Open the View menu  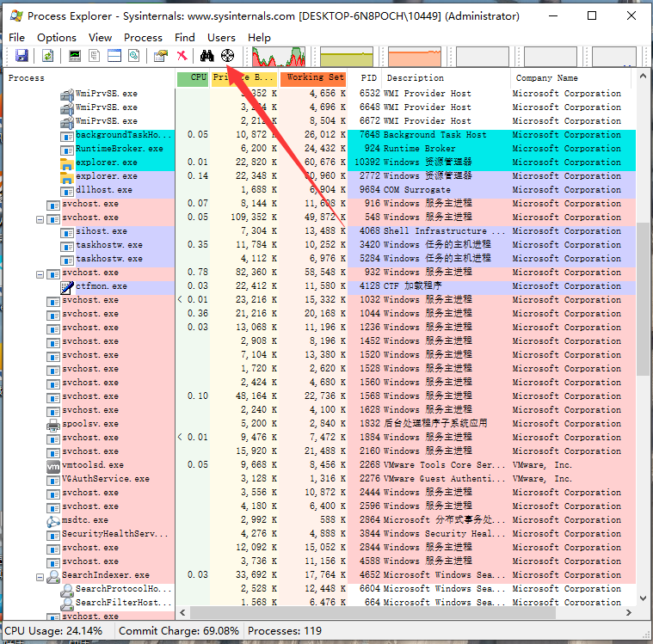(x=100, y=38)
